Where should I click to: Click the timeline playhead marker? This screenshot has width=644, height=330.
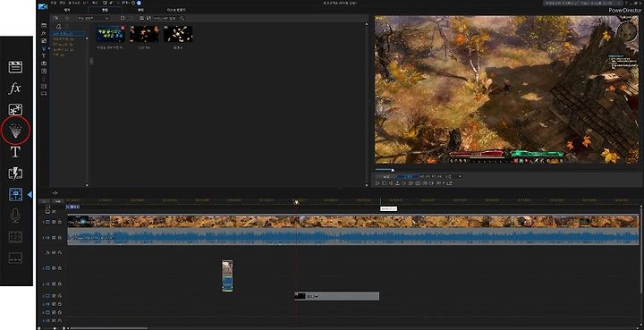click(x=296, y=202)
